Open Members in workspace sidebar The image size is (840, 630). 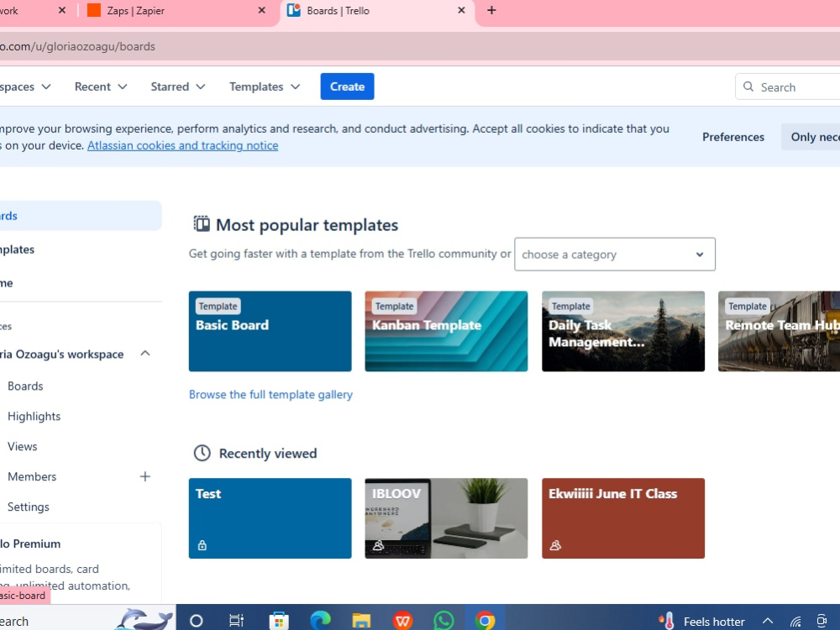pyautogui.click(x=32, y=477)
